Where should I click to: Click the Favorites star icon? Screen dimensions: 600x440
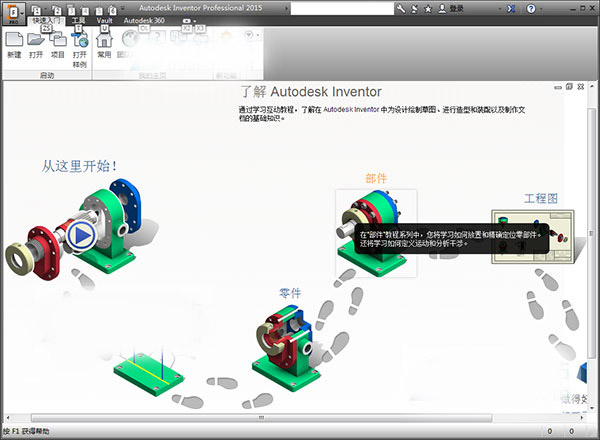click(x=428, y=8)
